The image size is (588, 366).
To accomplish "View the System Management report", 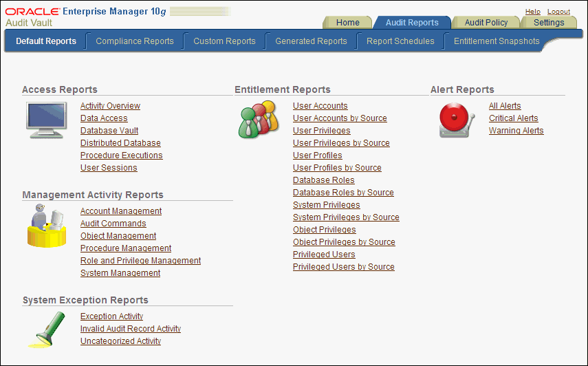I will tap(120, 273).
